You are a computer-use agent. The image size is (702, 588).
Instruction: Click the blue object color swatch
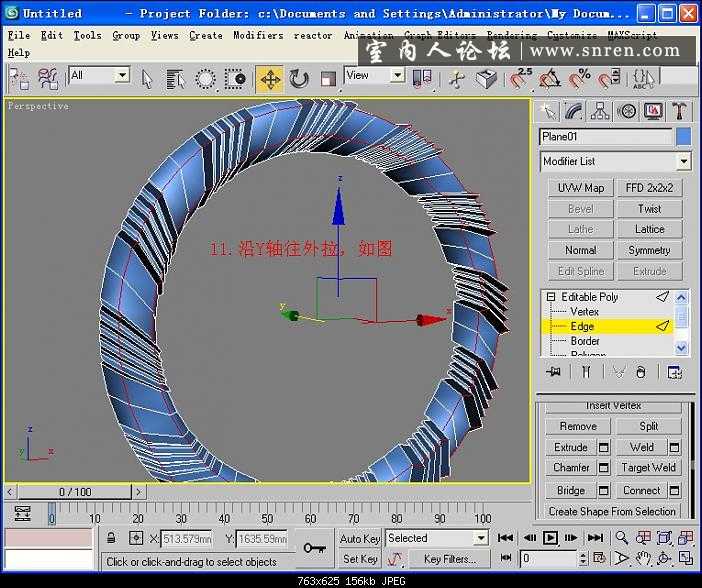[683, 136]
